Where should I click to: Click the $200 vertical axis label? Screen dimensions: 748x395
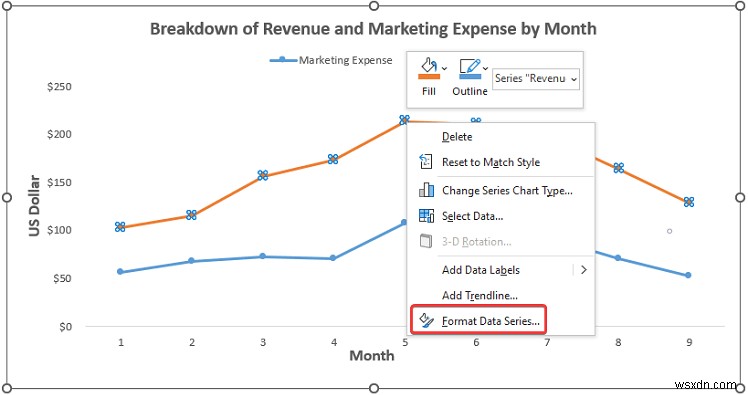pos(59,135)
